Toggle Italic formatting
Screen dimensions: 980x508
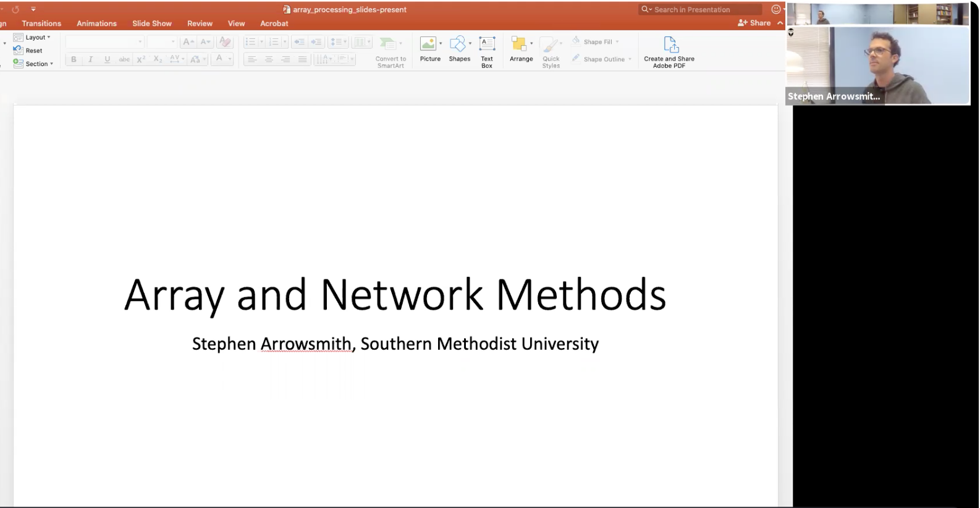click(90, 59)
